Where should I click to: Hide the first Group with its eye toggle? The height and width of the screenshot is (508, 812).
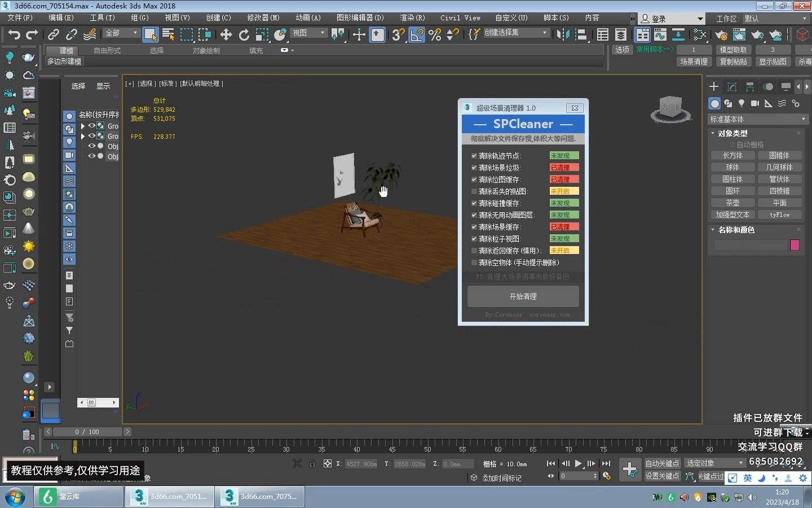click(x=92, y=126)
